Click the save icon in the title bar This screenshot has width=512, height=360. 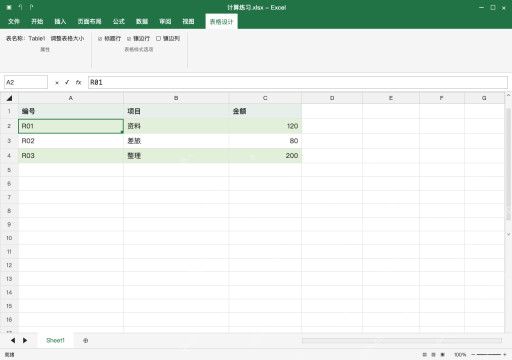(9, 7)
